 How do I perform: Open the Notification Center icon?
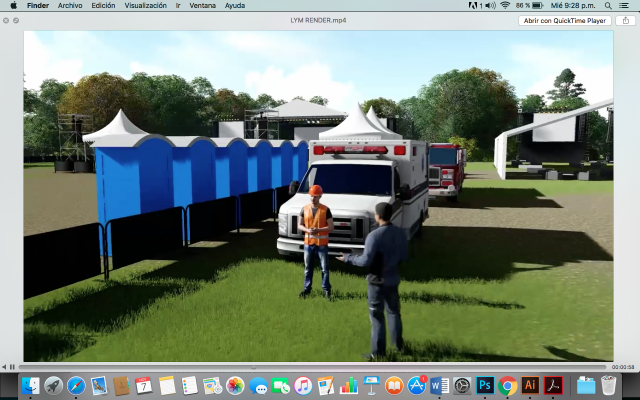tap(626, 5)
